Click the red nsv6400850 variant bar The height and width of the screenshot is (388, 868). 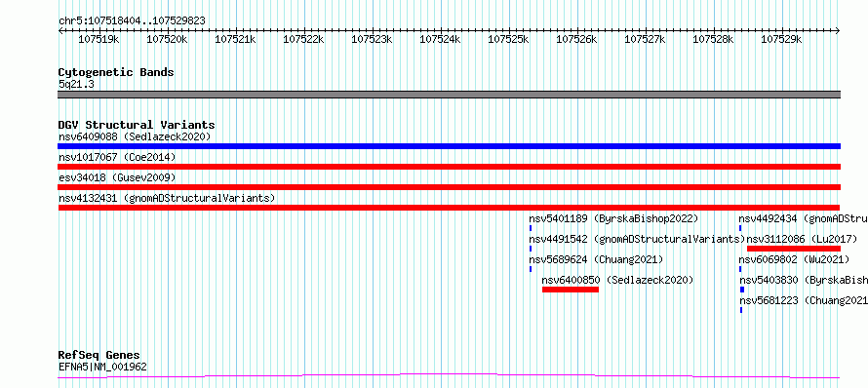(x=571, y=290)
